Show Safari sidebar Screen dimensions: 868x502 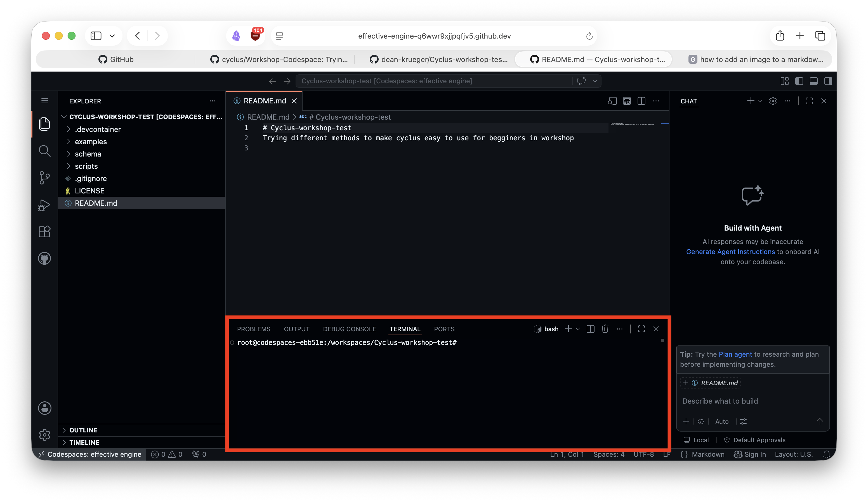coord(96,35)
